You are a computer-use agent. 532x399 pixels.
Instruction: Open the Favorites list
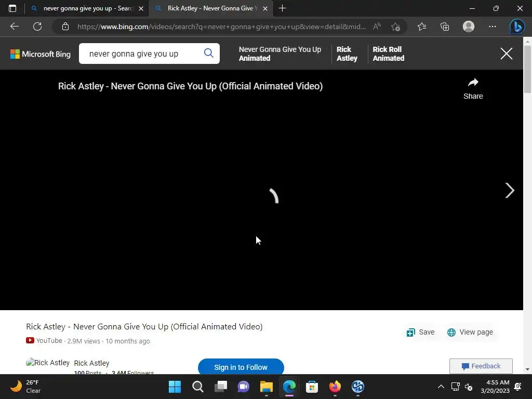tap(422, 26)
